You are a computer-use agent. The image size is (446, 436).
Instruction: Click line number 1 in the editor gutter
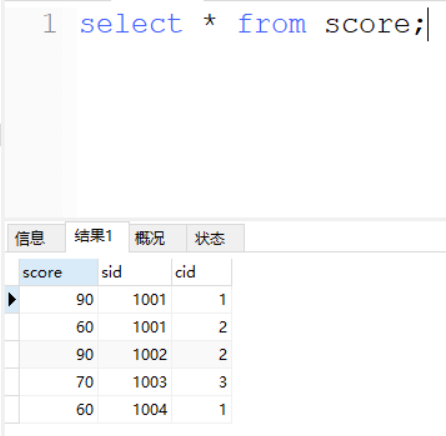49,23
